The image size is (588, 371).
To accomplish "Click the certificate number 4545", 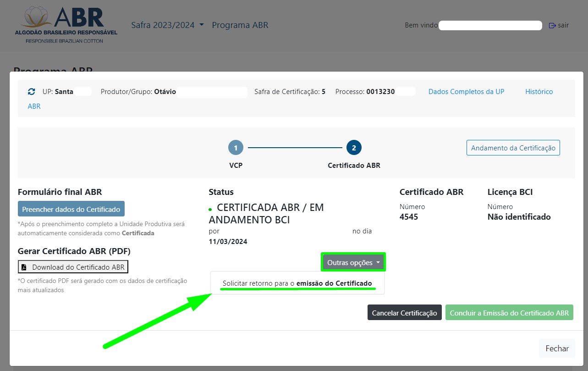I will coord(409,217).
